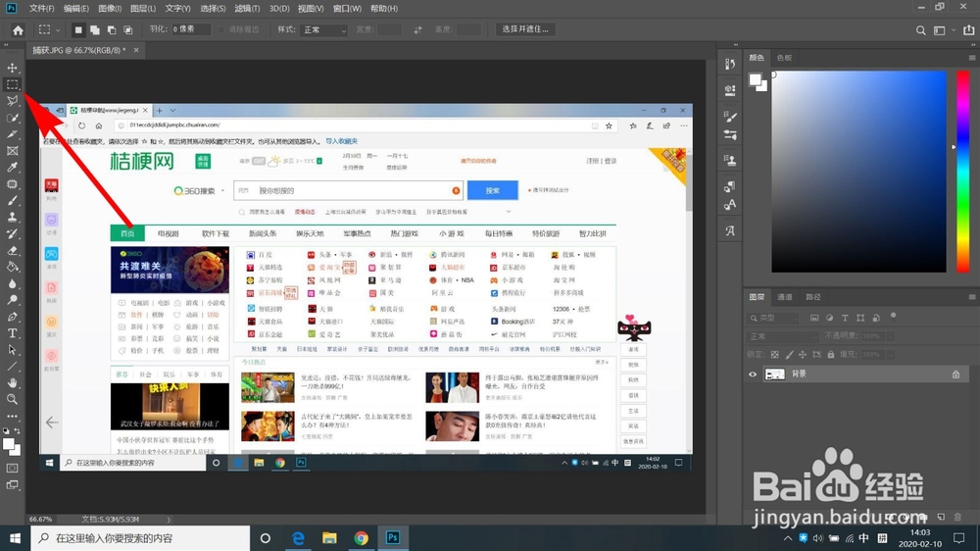980x551 pixels.
Task: Choose Intersect with Selection mode
Action: coord(128,29)
